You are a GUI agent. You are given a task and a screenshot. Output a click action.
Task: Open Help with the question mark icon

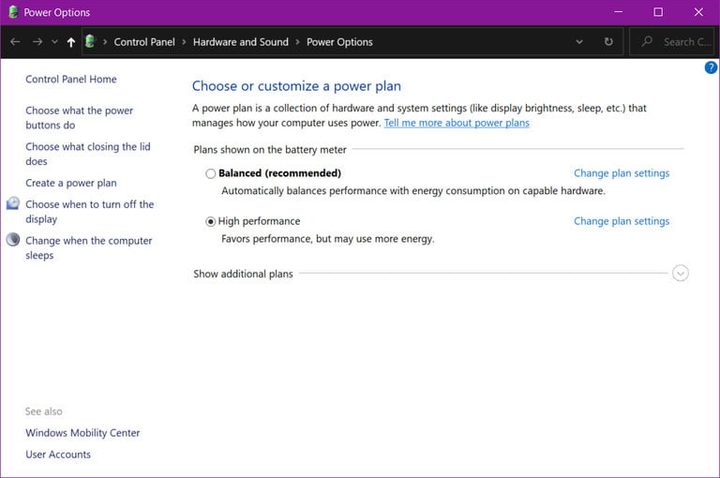pyautogui.click(x=711, y=67)
